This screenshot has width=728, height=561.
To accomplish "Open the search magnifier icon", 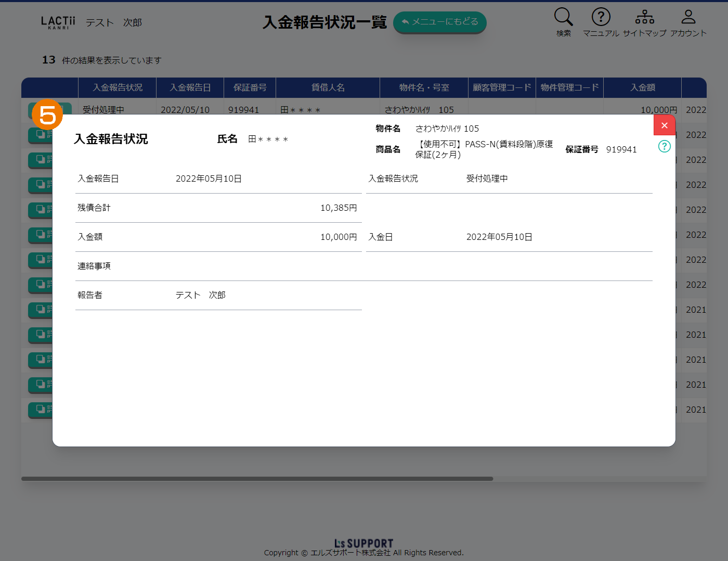I will (x=563, y=17).
